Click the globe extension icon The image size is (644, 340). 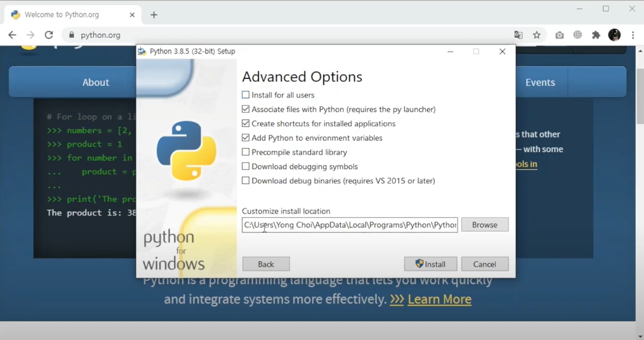(578, 35)
